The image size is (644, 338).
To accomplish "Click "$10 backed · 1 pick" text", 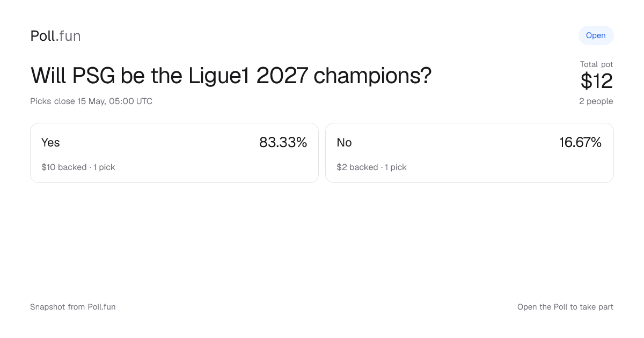I will point(78,167).
